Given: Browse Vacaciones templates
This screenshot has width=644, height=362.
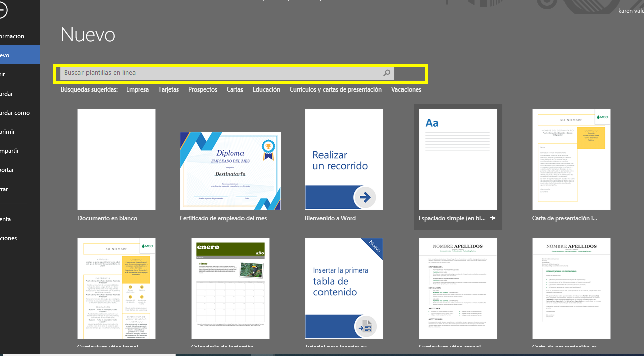Looking at the screenshot, I should point(406,89).
